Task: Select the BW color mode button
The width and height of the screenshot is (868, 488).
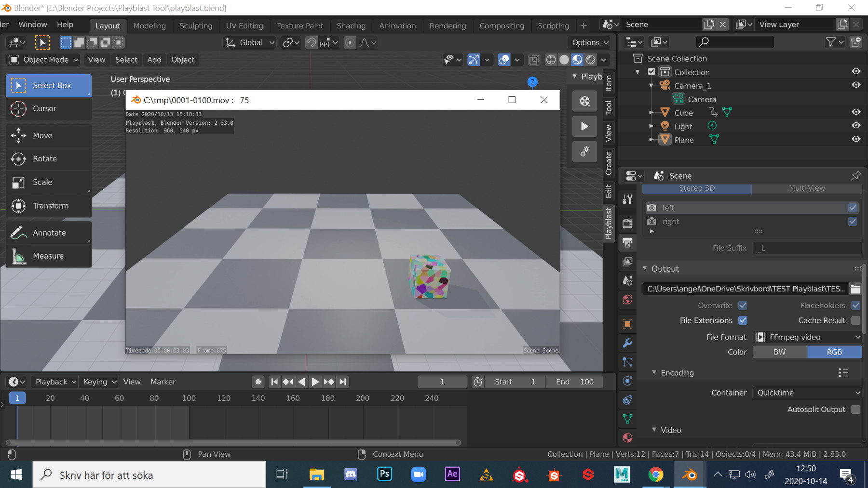Action: [780, 352]
